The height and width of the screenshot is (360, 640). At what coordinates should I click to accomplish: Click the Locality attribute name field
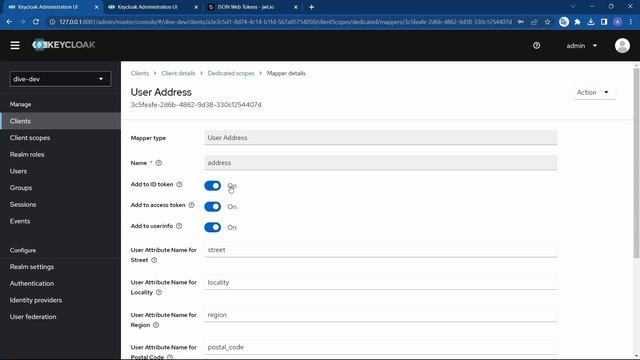(x=380, y=282)
